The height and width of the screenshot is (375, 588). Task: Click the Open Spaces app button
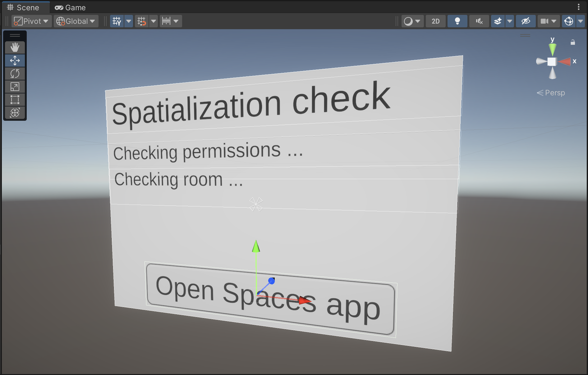point(270,299)
